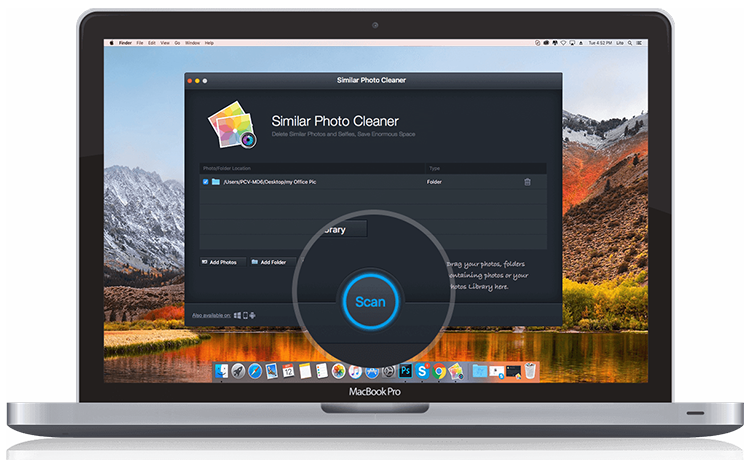Open Launchpad from the Dock
This screenshot has width=750, height=460.
click(x=238, y=371)
